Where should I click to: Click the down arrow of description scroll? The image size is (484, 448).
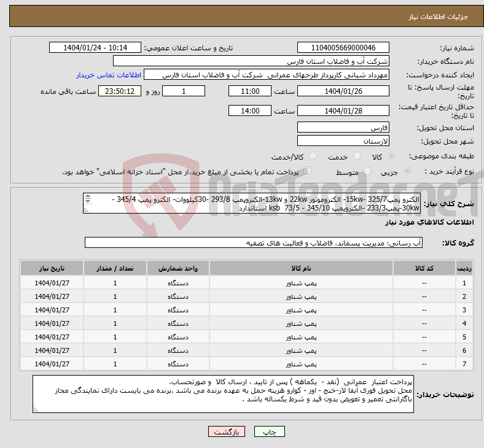[x=88, y=201]
